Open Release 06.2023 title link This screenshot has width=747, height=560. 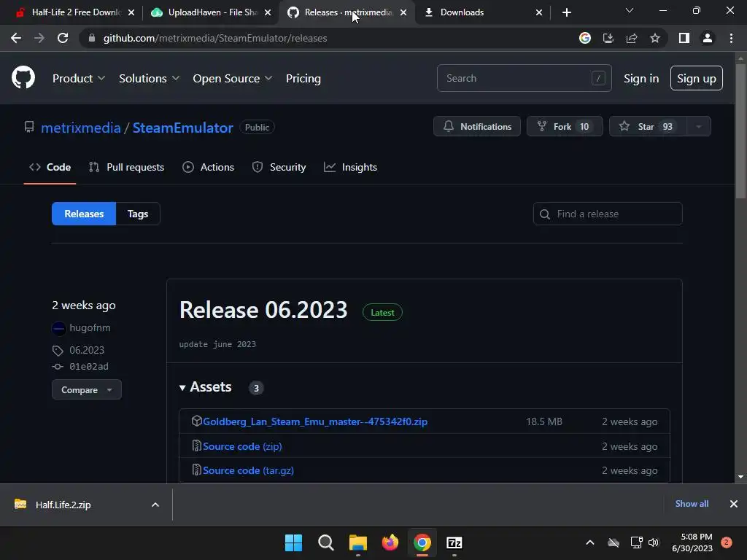tap(263, 310)
